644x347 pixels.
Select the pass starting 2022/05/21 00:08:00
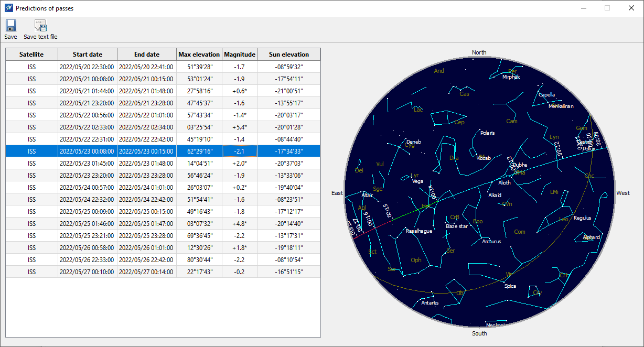[163, 79]
